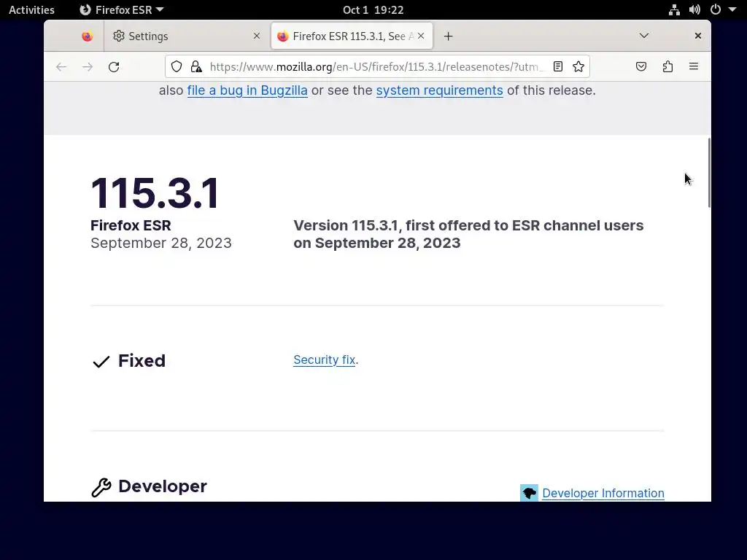Toggle Reader View in the address bar
The width and height of the screenshot is (747, 560).
point(558,66)
